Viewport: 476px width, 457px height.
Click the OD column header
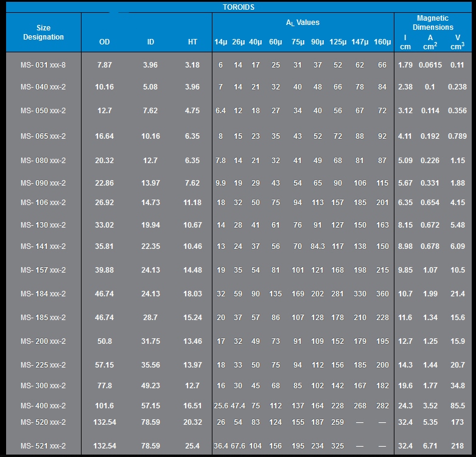[x=105, y=42]
